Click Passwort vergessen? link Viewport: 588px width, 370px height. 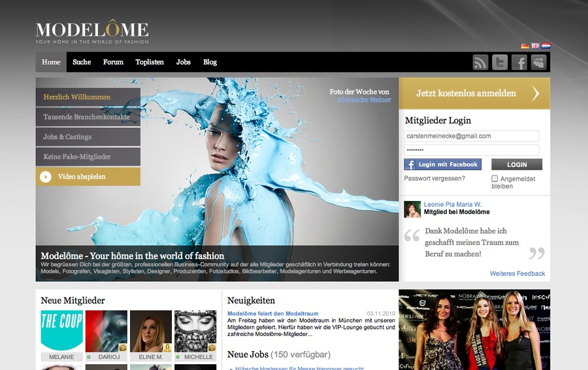coord(434,179)
